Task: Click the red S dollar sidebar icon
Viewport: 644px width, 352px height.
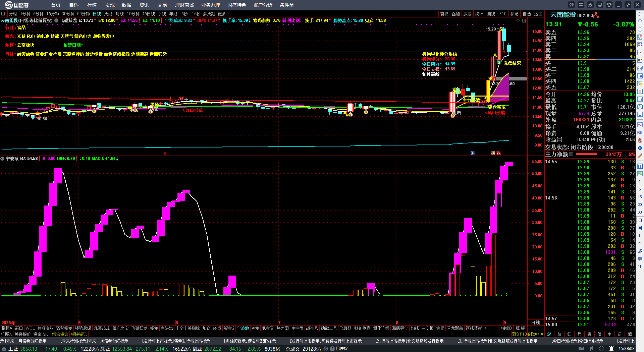Action: click(640, 140)
